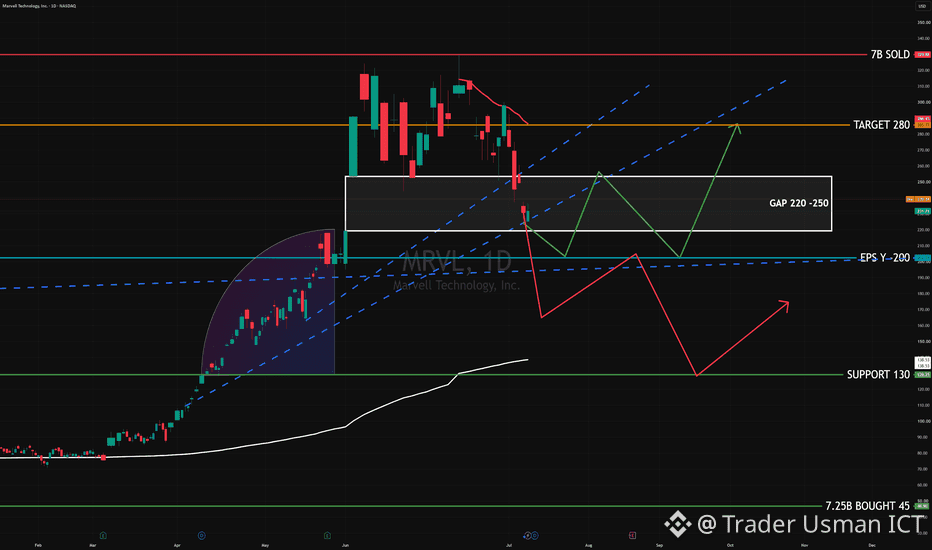This screenshot has height=550, width=932.
Task: Open the blue event marker just after Jul
Action: [x=535, y=536]
